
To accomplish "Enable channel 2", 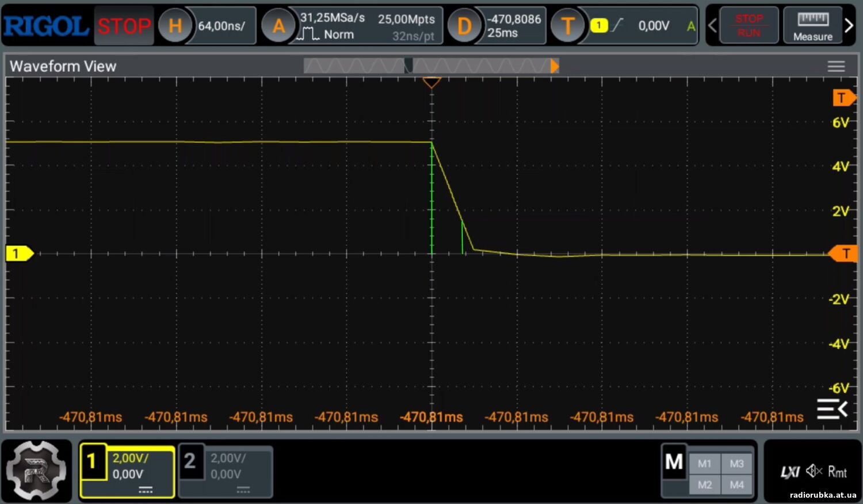I will pos(225,471).
